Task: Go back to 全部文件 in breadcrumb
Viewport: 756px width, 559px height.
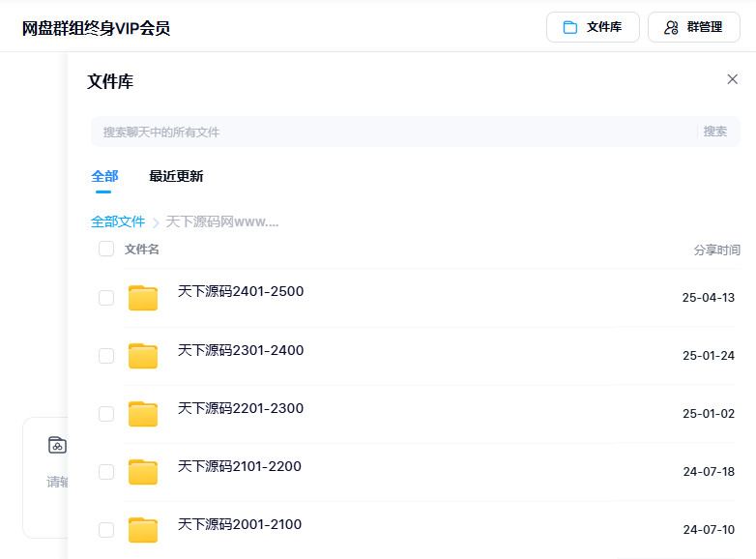Action: coord(118,221)
